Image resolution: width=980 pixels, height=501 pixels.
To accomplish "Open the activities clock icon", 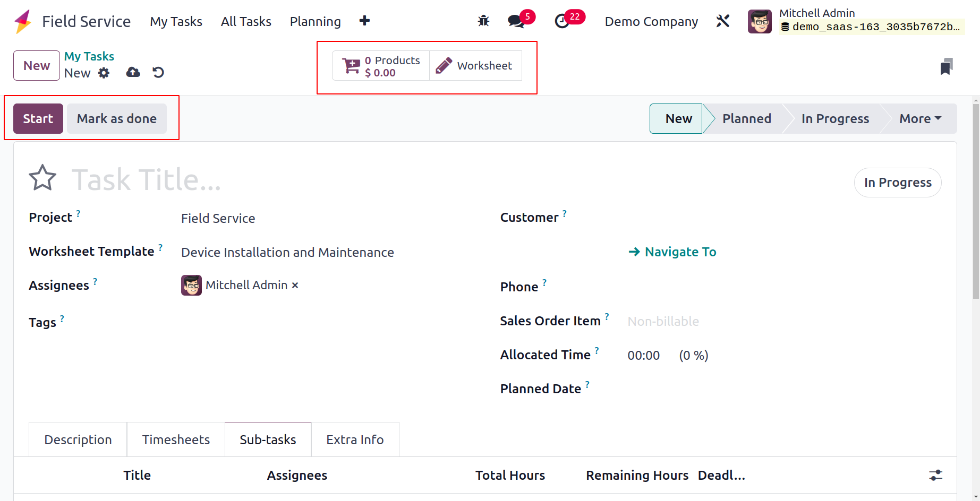I will click(x=562, y=21).
